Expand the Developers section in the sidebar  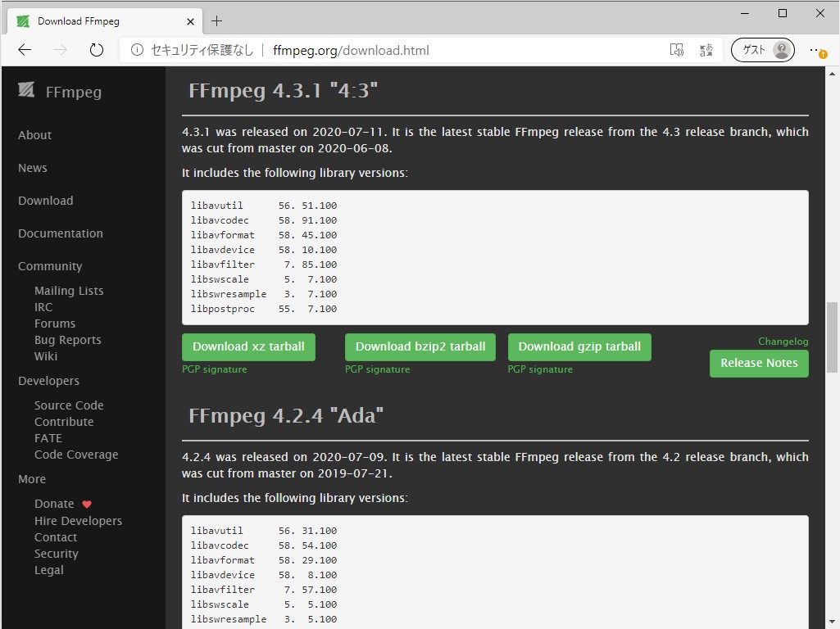coord(48,380)
